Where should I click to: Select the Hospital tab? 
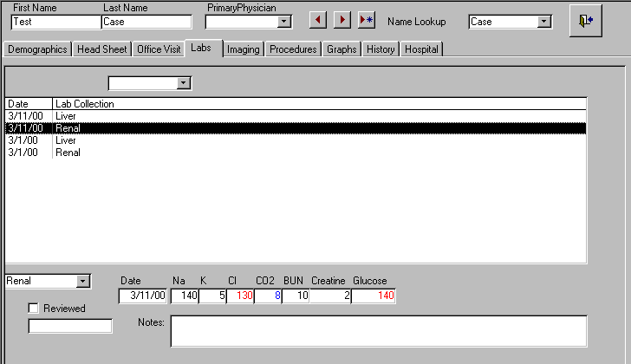click(421, 49)
